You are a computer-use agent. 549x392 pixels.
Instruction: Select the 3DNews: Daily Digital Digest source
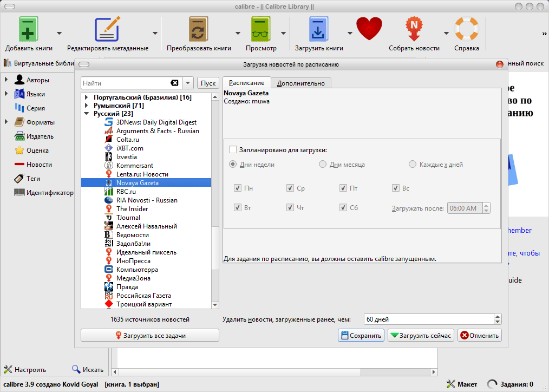[156, 122]
